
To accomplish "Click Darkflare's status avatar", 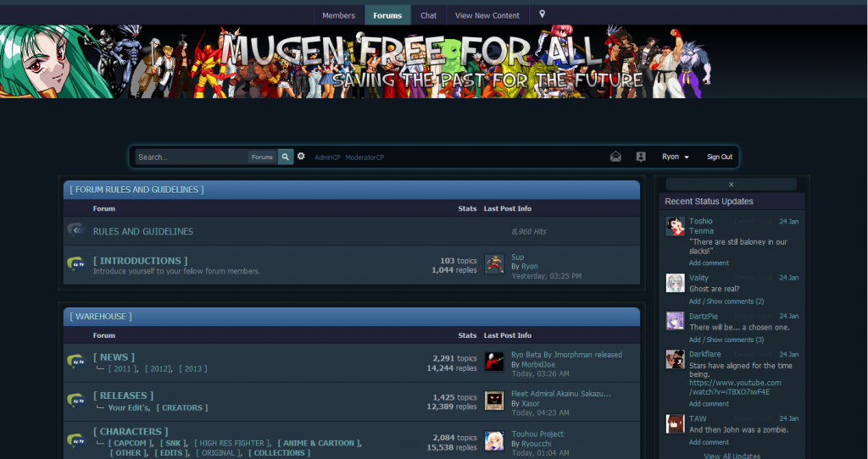I will 675,359.
